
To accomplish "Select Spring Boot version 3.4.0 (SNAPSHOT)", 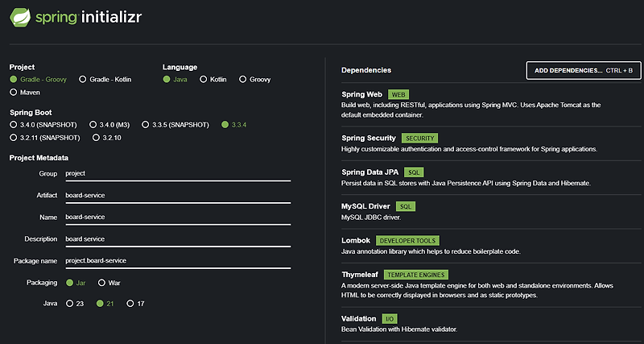I will coord(14,125).
